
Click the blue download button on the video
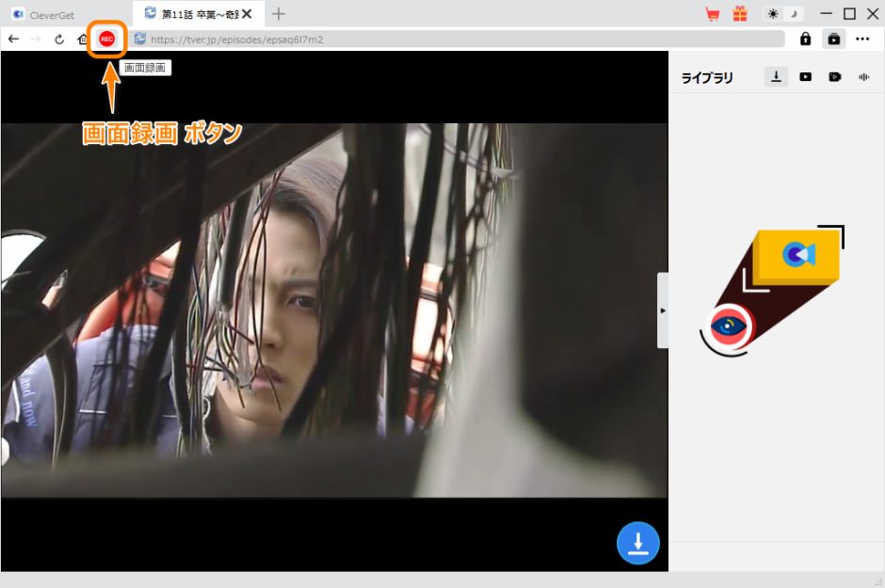tap(637, 542)
